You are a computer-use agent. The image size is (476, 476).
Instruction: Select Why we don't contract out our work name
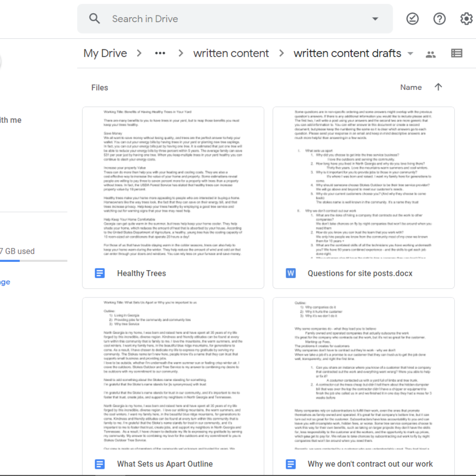pyautogui.click(x=370, y=464)
